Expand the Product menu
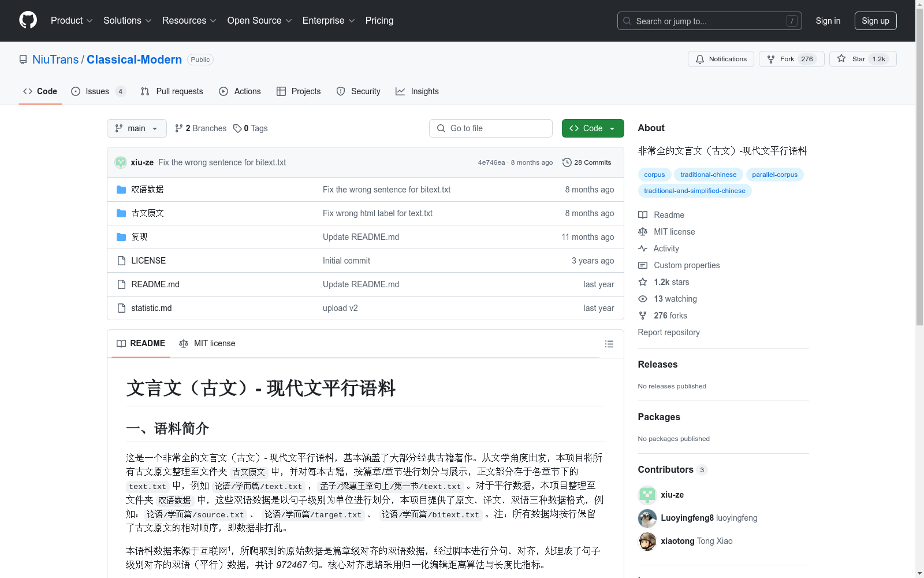Image resolution: width=924 pixels, height=578 pixels. pyautogui.click(x=72, y=20)
